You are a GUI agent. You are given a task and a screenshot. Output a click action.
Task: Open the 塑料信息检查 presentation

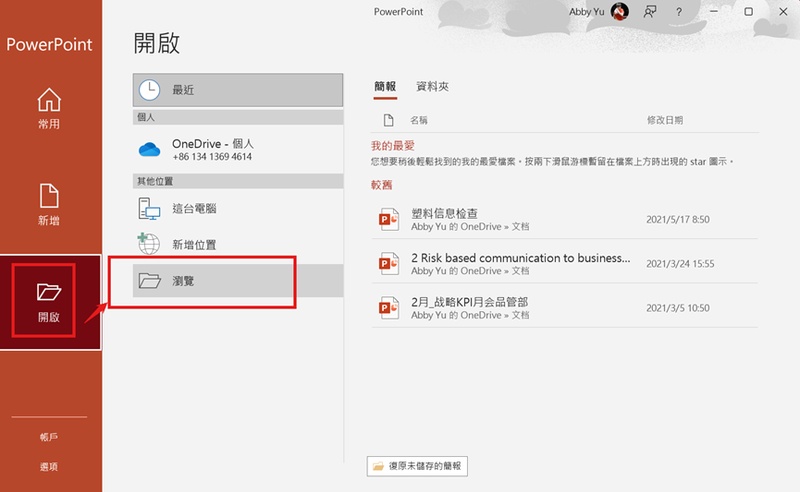pos(564,219)
